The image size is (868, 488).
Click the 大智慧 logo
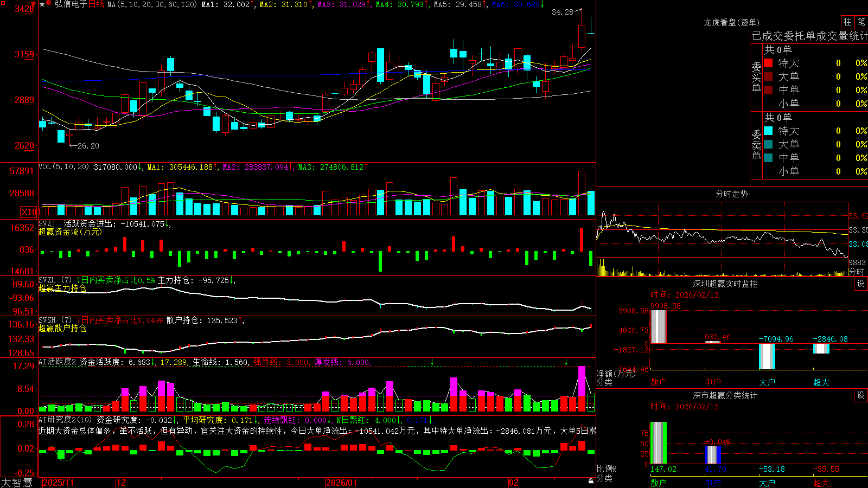[x=17, y=482]
